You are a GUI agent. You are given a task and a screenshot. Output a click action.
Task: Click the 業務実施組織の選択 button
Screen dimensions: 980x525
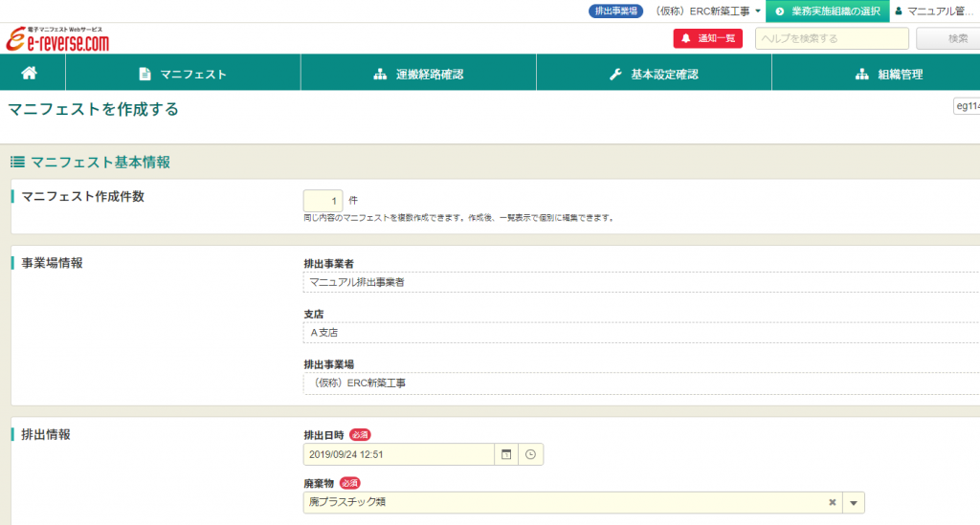click(828, 11)
